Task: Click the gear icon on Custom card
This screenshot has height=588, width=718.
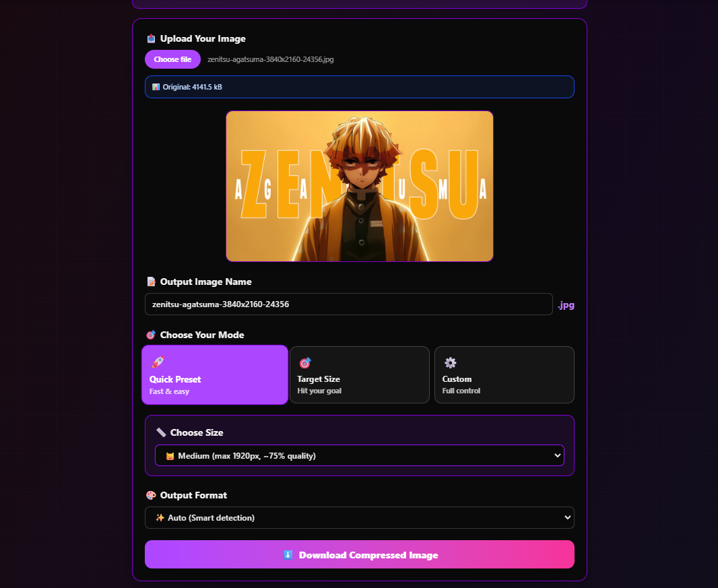Action: (x=450, y=363)
